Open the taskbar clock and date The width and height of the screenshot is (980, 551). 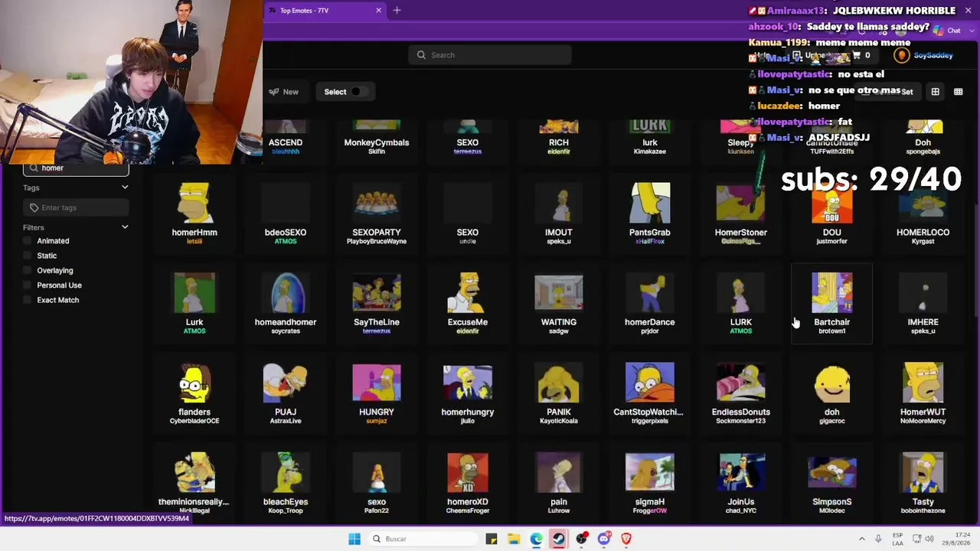coord(955,539)
